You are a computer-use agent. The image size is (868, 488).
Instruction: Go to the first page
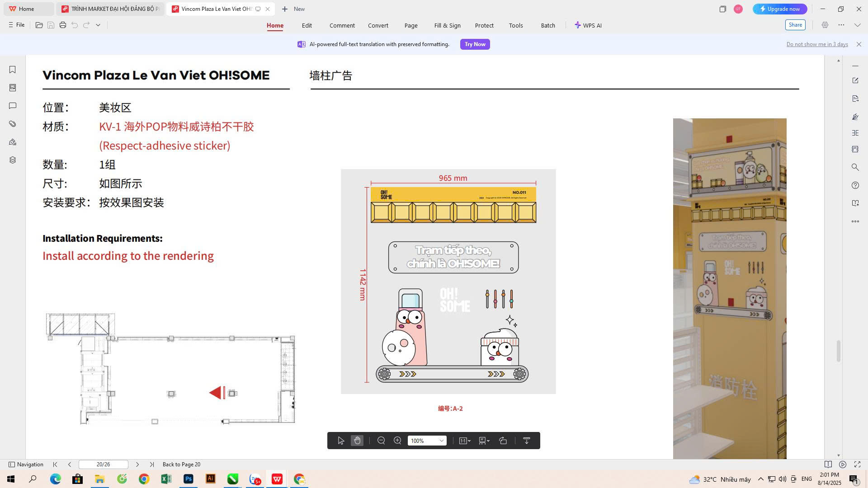coord(55,465)
